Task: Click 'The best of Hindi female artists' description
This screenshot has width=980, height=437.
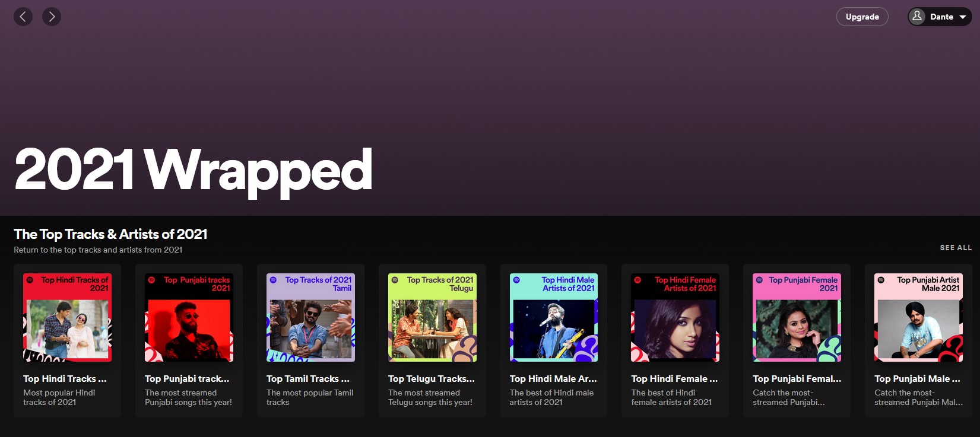Action: pos(671,397)
